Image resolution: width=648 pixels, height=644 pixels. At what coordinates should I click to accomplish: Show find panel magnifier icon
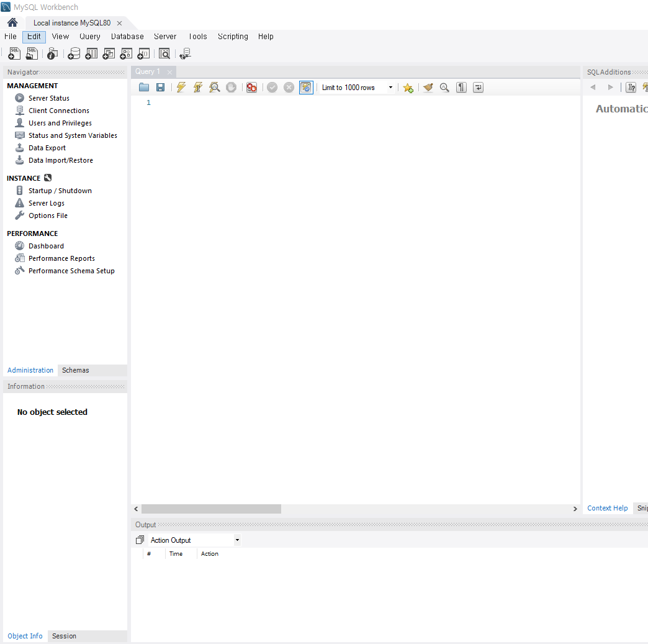pyautogui.click(x=444, y=88)
